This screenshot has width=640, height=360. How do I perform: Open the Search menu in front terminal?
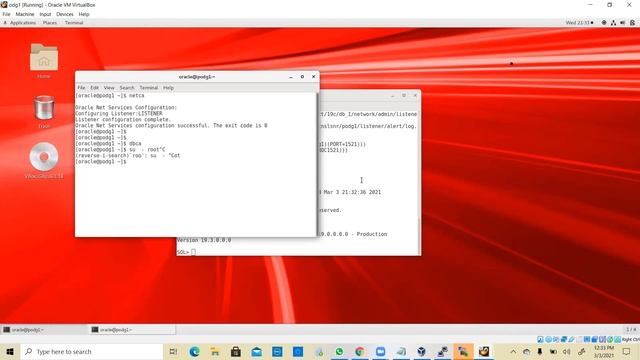point(127,88)
